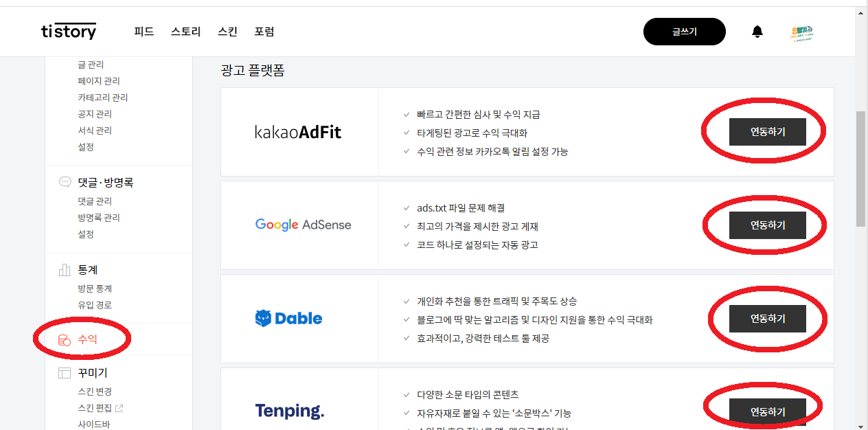
Task: Click the external-link icon beside 스킨 편집
Action: [x=119, y=408]
